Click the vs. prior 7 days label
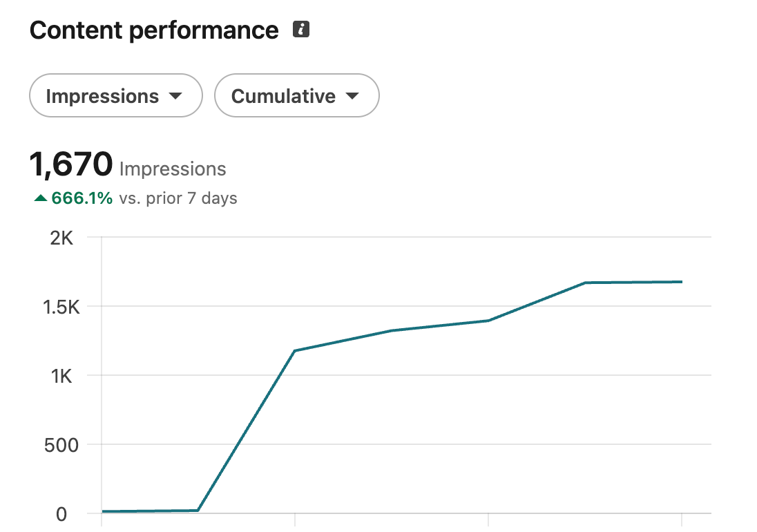 click(x=177, y=198)
